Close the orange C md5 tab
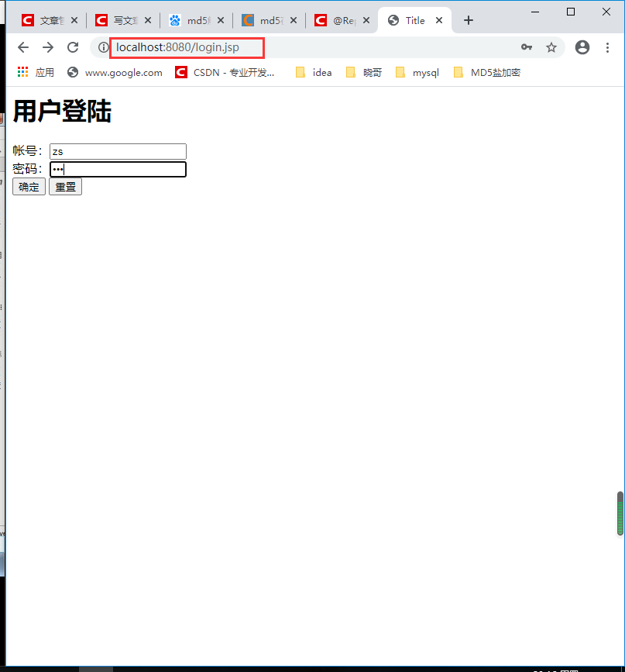625x672 pixels. pyautogui.click(x=294, y=20)
